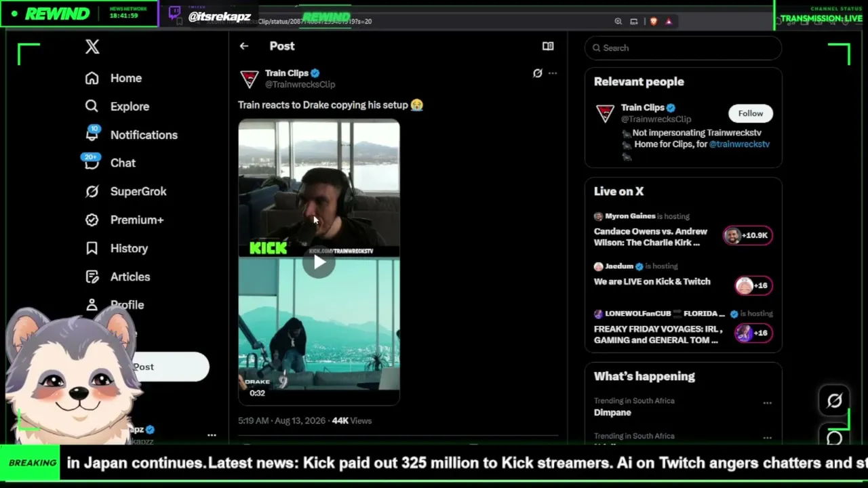
Task: Open reader view icon in post header
Action: coord(548,46)
